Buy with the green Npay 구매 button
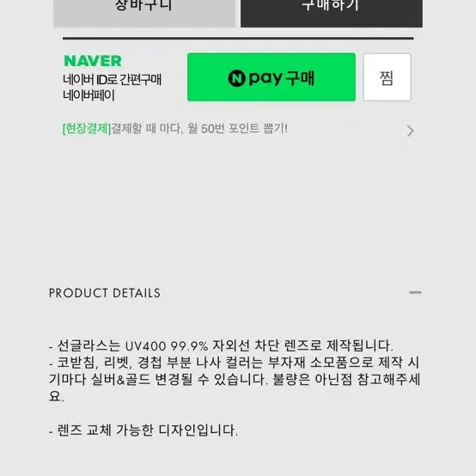Image resolution: width=476 pixels, height=476 pixels. click(x=272, y=77)
